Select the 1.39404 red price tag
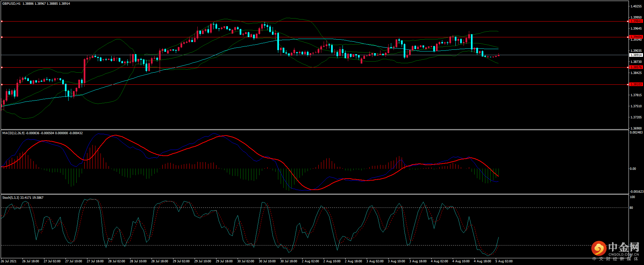 click(x=636, y=37)
